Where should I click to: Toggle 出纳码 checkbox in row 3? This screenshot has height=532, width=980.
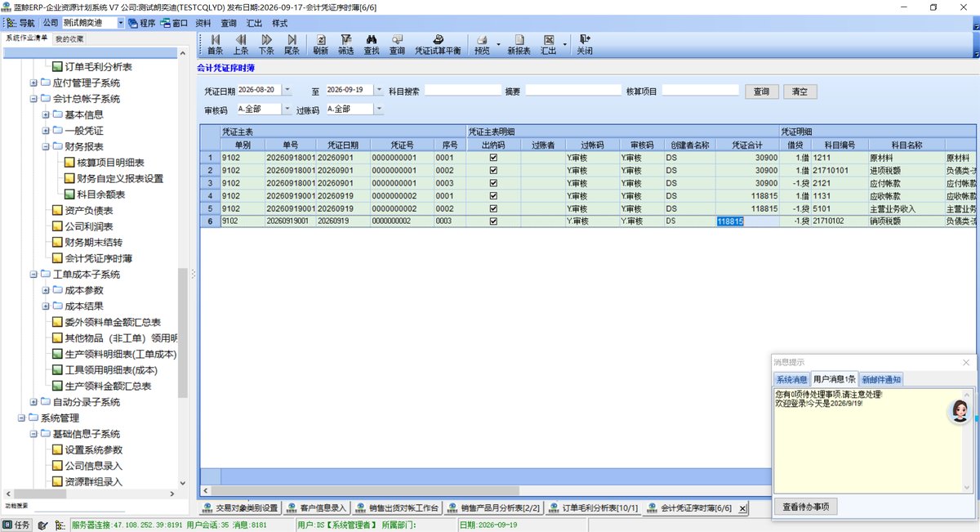(493, 183)
